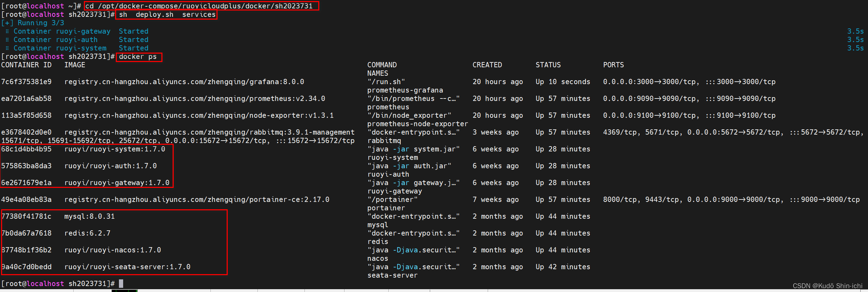Click the seata-server container name
868x292 pixels.
click(x=393, y=275)
